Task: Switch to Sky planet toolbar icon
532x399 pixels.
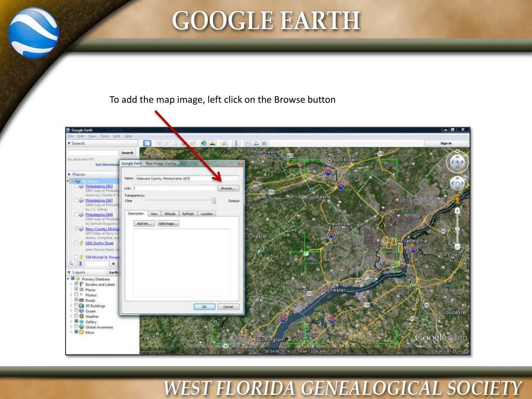Action: pos(224,143)
